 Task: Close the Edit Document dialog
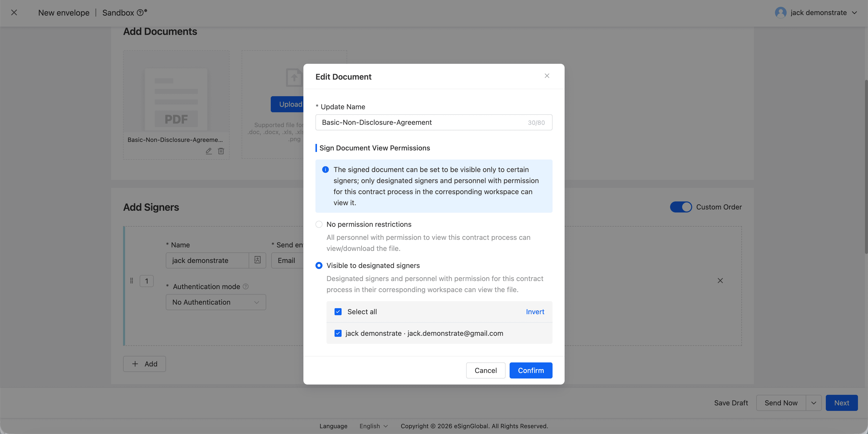(x=547, y=76)
